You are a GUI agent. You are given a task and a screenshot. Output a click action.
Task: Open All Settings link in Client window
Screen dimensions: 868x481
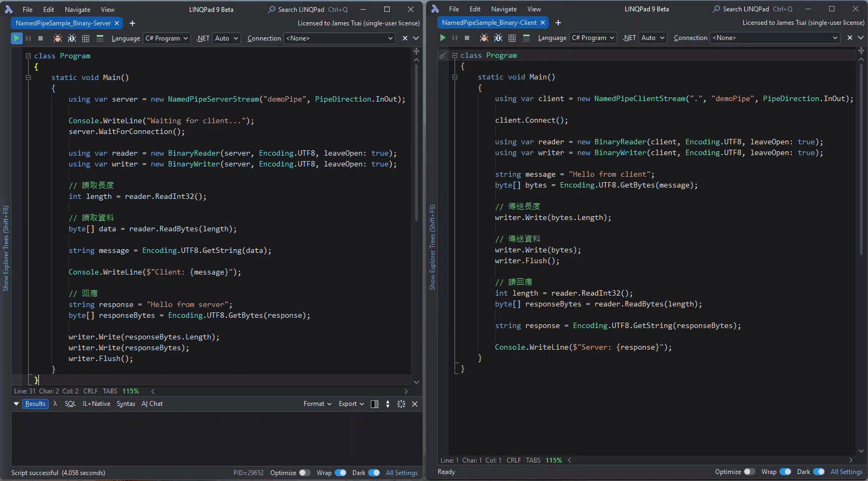click(x=846, y=472)
